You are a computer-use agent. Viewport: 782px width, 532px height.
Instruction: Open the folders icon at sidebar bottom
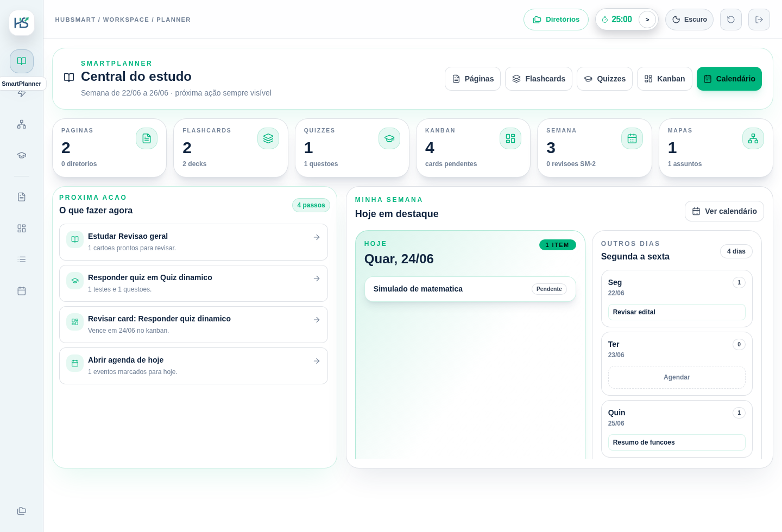22,511
